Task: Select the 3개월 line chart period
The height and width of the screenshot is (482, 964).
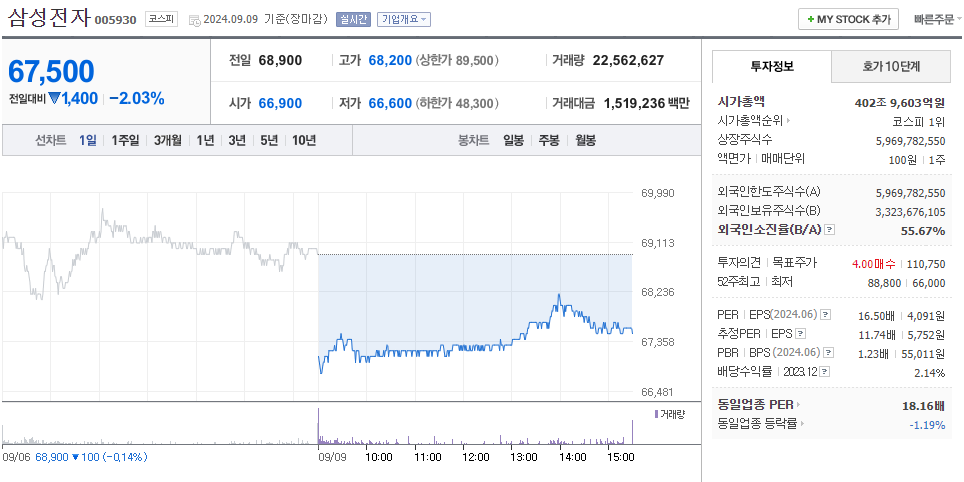Action: 168,140
